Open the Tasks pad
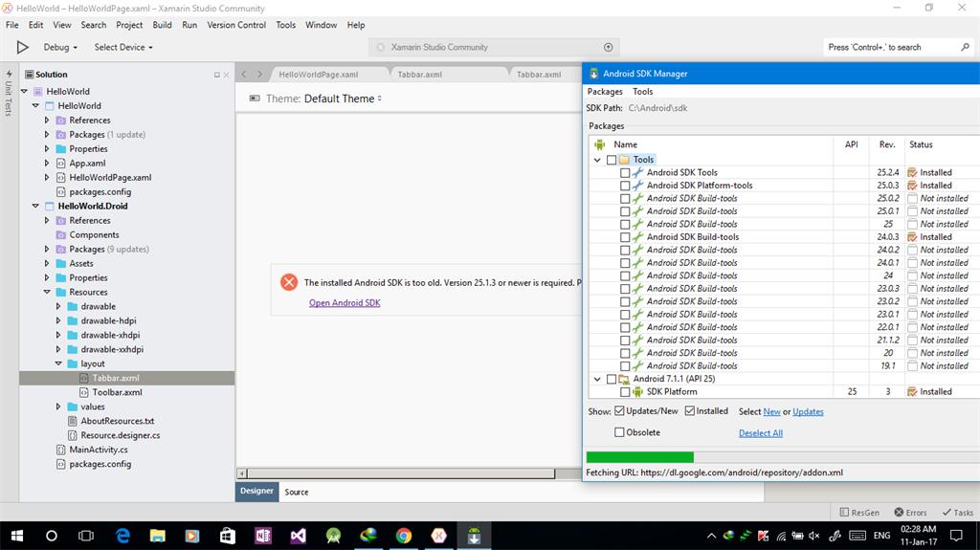 pyautogui.click(x=958, y=513)
